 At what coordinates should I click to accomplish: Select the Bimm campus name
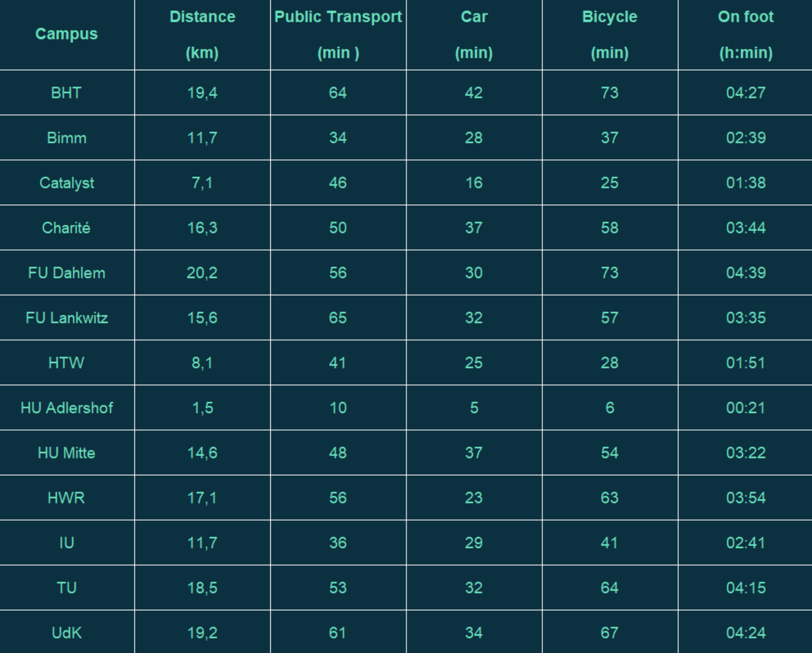(x=66, y=138)
